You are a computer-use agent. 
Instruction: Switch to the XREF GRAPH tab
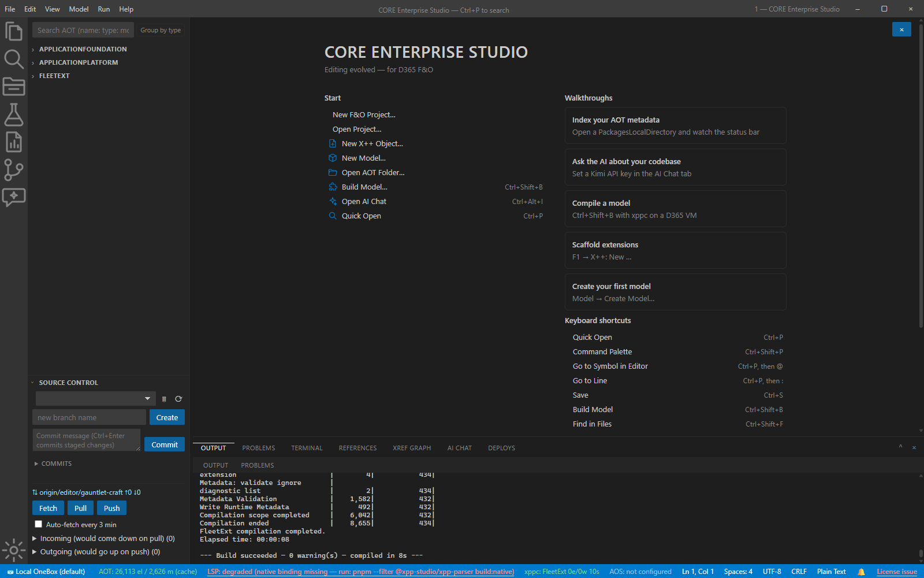[x=412, y=448]
